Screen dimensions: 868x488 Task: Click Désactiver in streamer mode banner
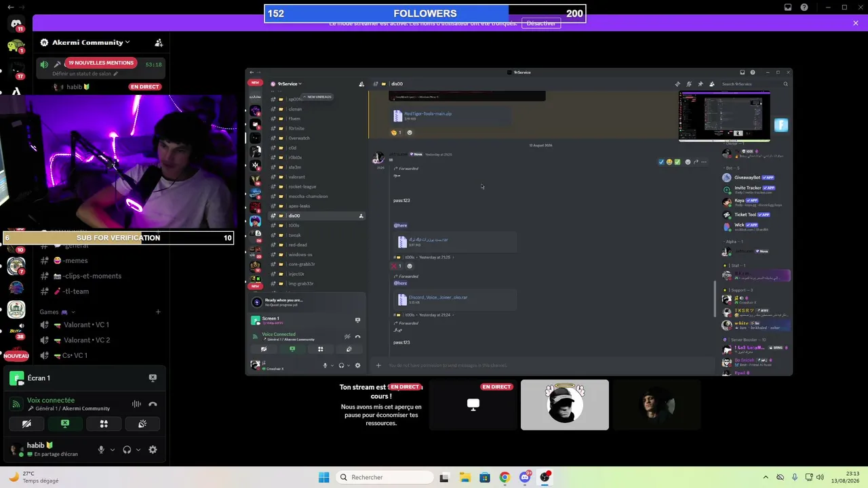coord(541,23)
